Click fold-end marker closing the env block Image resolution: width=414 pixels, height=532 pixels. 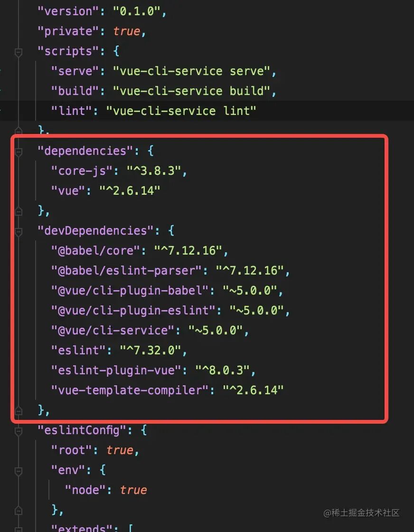19,510
